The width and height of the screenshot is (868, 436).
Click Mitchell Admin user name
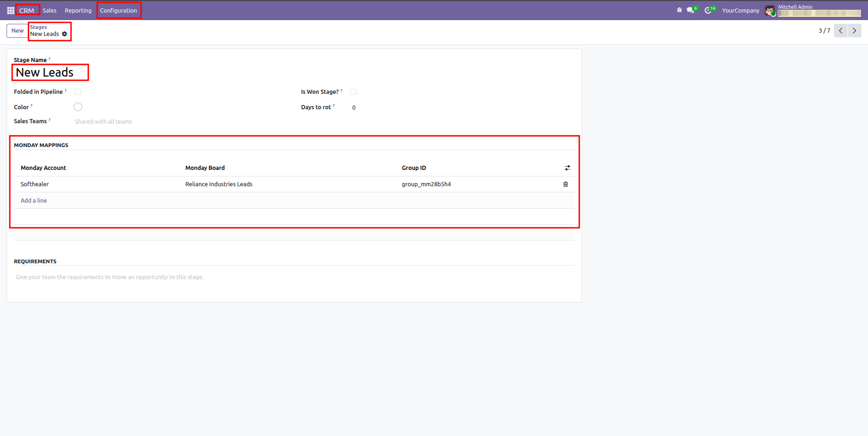pos(795,7)
